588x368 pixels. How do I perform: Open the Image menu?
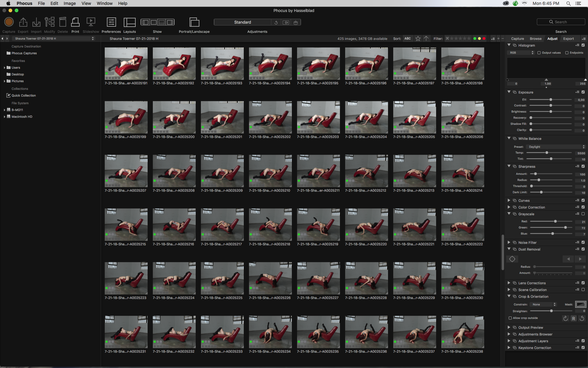pos(70,3)
